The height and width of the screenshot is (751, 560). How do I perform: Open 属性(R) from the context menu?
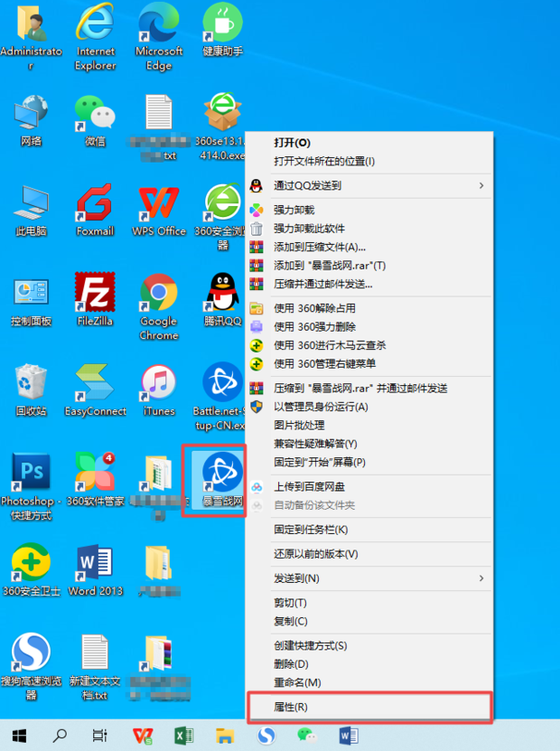(x=369, y=707)
